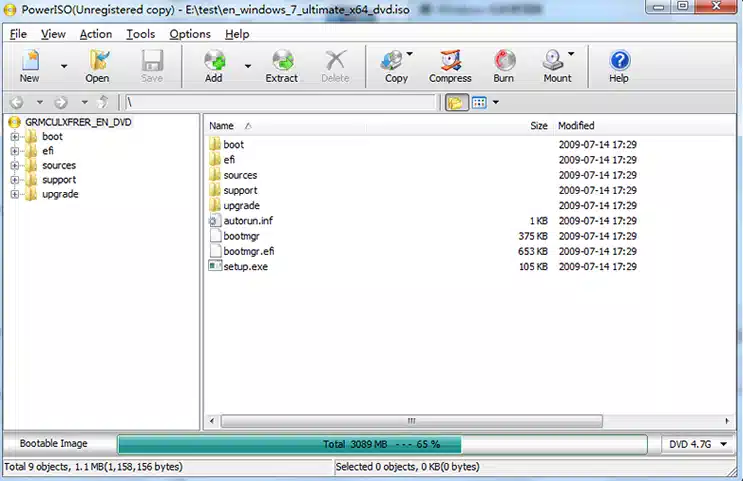The width and height of the screenshot is (743, 481).
Task: Click the Total 3089 MB capacity bar
Action: [382, 444]
